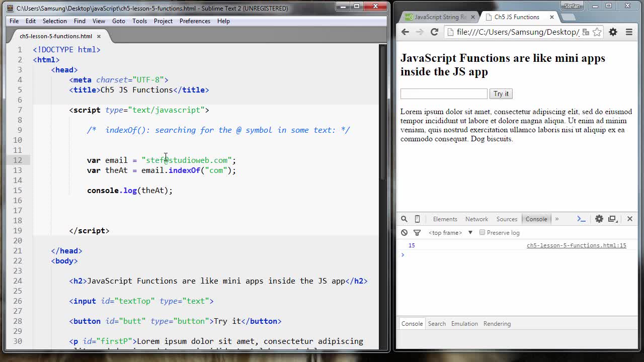This screenshot has height=362, width=644.
Task: Switch to the Rendering drawer tab
Action: (x=497, y=323)
